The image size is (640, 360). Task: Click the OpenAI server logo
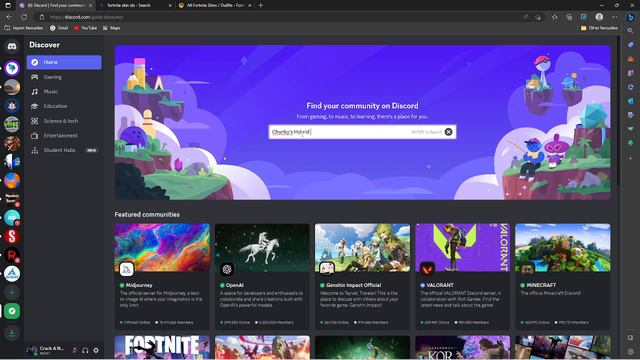[227, 269]
